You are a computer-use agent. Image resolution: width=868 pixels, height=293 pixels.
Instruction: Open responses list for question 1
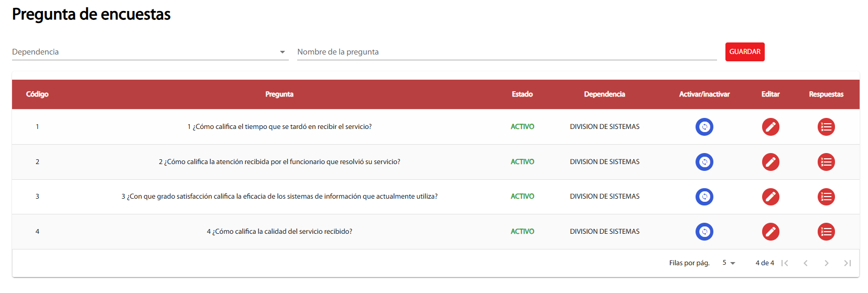(826, 127)
